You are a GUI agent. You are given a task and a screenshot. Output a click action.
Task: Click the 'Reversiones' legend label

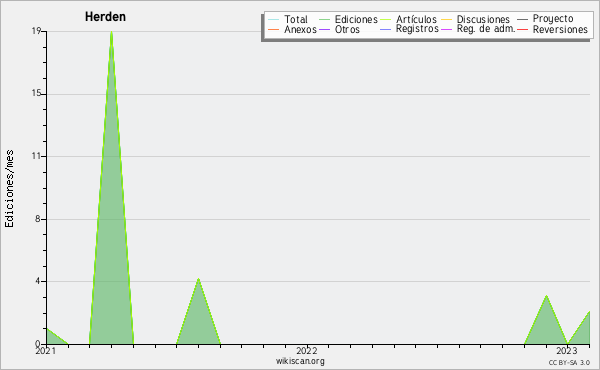(560, 29)
